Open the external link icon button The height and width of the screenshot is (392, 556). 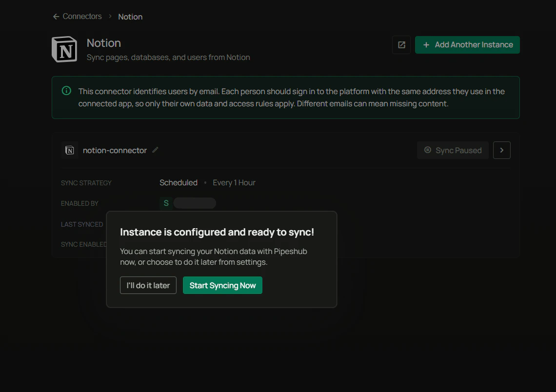(x=401, y=45)
